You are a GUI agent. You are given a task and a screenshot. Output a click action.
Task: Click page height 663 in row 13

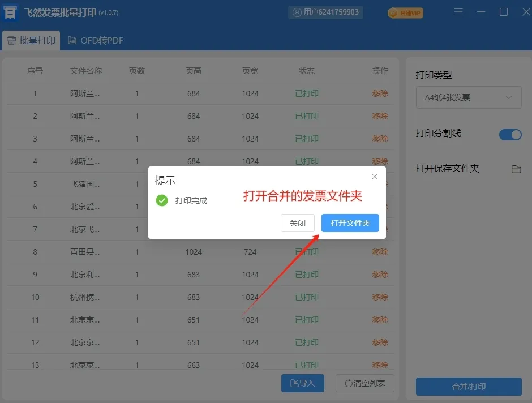[x=194, y=365]
